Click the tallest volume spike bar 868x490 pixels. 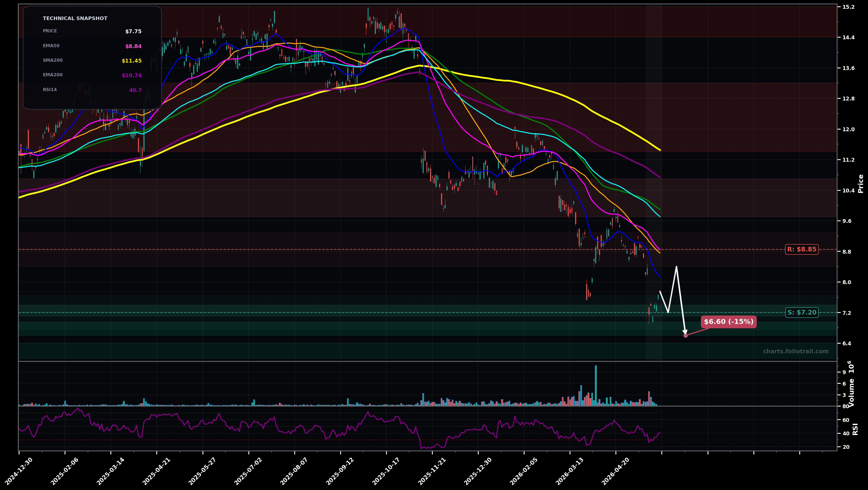click(x=596, y=386)
